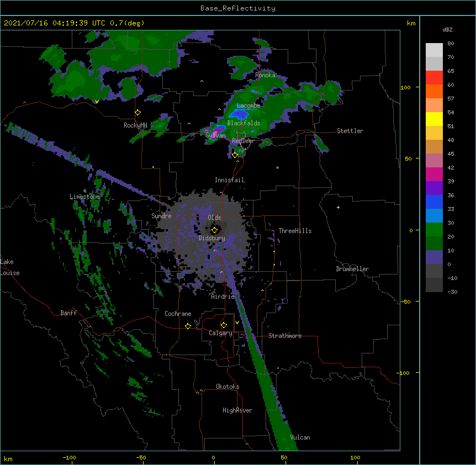The width and height of the screenshot is (476, 465).
Task: Click the dBZ legend heading
Action: (447, 29)
